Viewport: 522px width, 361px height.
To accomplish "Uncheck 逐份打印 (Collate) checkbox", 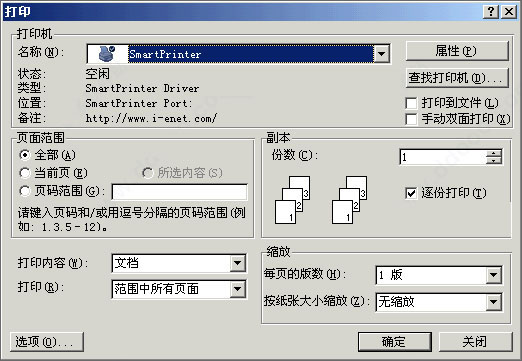I will coord(411,193).
